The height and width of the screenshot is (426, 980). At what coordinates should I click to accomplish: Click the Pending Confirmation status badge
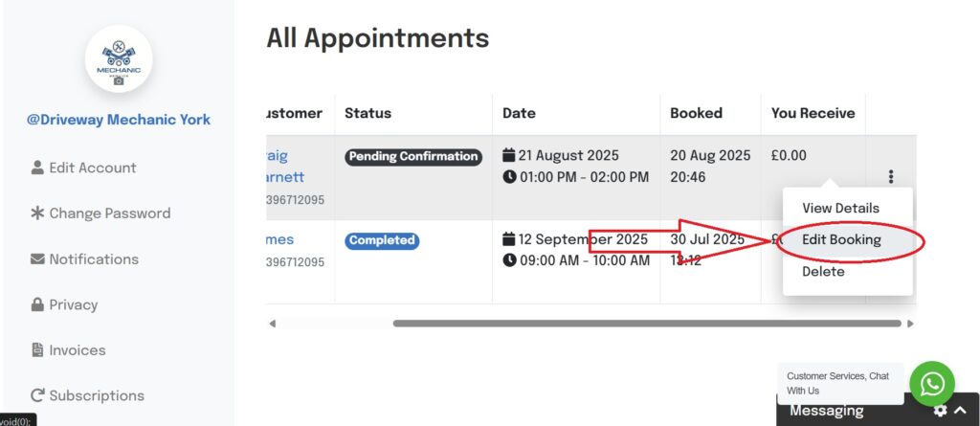[413, 157]
